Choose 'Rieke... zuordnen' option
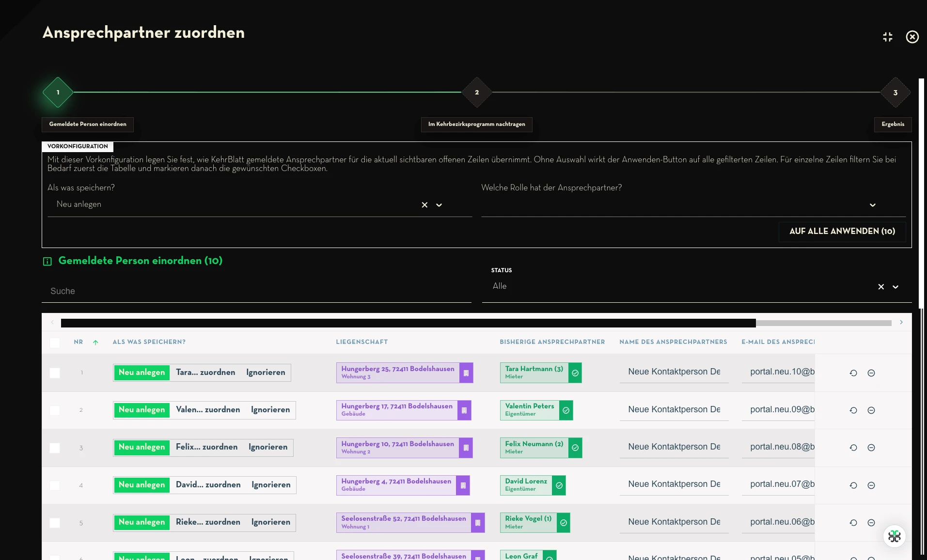Viewport: 927px width, 560px height. [x=208, y=522]
